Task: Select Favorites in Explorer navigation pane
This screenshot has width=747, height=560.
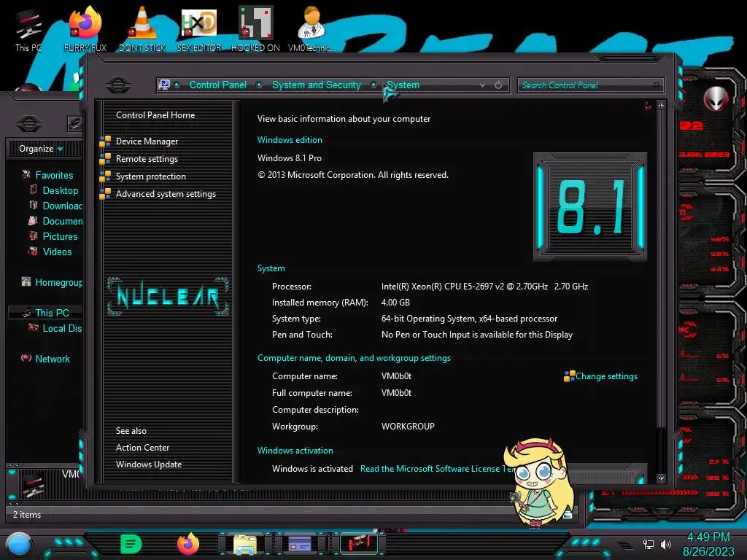Action: pyautogui.click(x=54, y=175)
